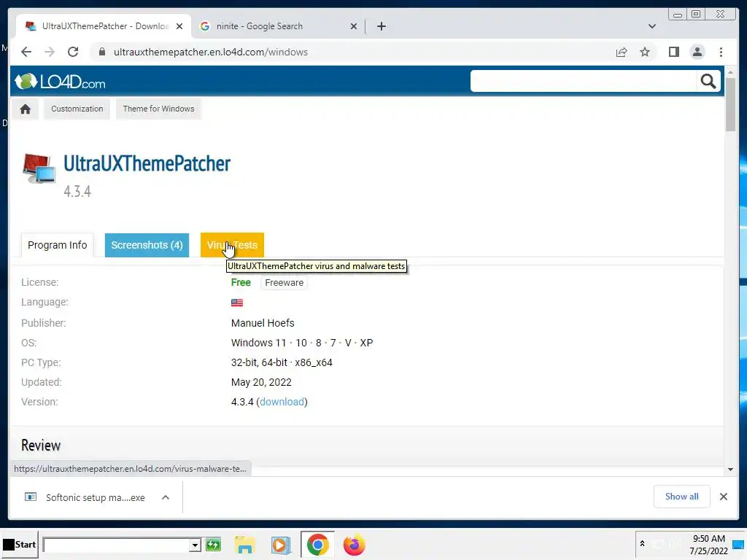Switch to the UltraUXThemePatcher browser tab
The image size is (747, 560).
102,26
